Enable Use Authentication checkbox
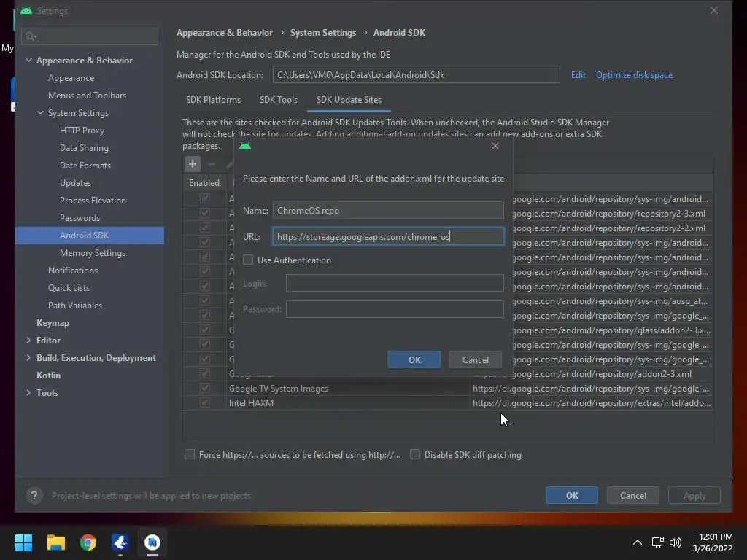The image size is (747, 560). point(248,260)
